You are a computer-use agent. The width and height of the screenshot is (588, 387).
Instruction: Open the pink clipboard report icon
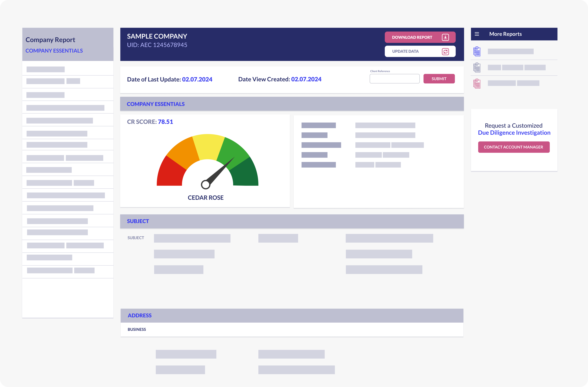coord(477,84)
